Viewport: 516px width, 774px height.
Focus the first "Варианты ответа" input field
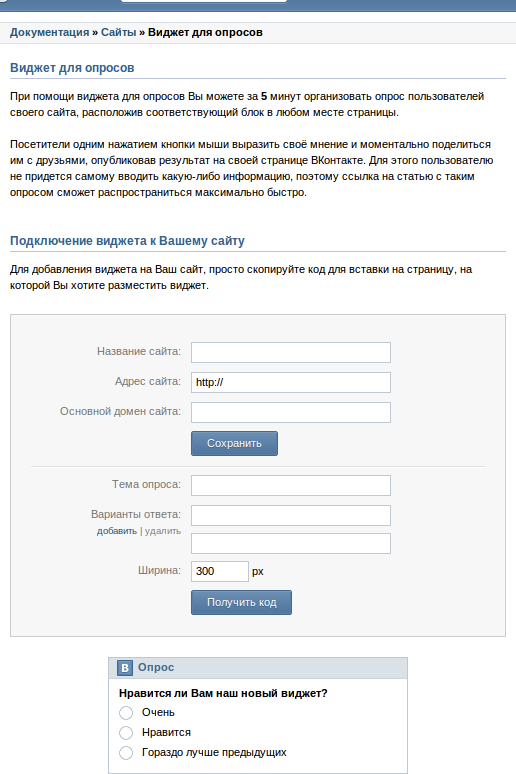click(x=291, y=515)
